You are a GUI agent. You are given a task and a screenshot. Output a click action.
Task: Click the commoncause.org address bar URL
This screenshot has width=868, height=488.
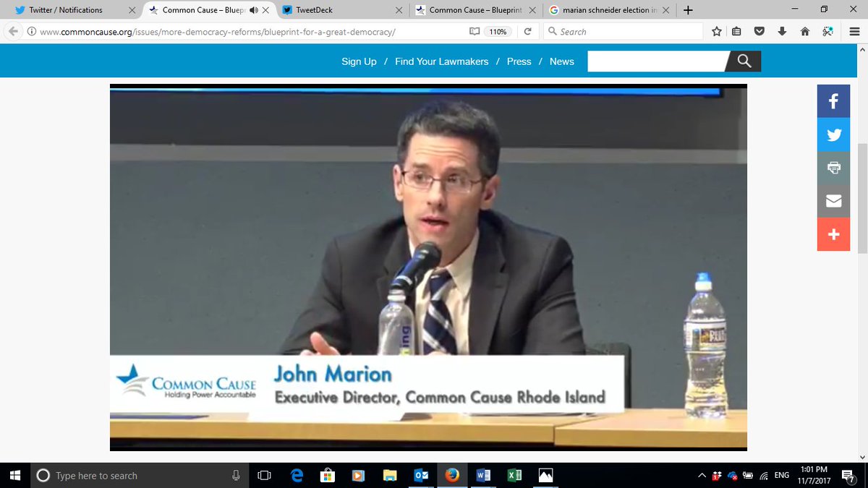(217, 32)
